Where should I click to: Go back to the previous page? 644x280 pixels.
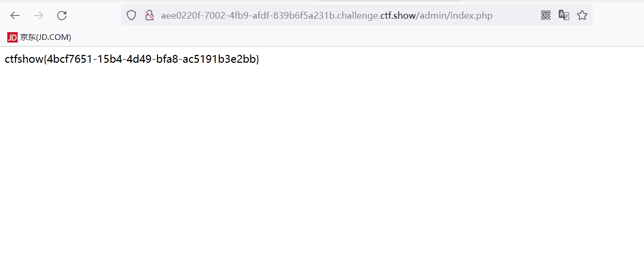[x=15, y=16]
